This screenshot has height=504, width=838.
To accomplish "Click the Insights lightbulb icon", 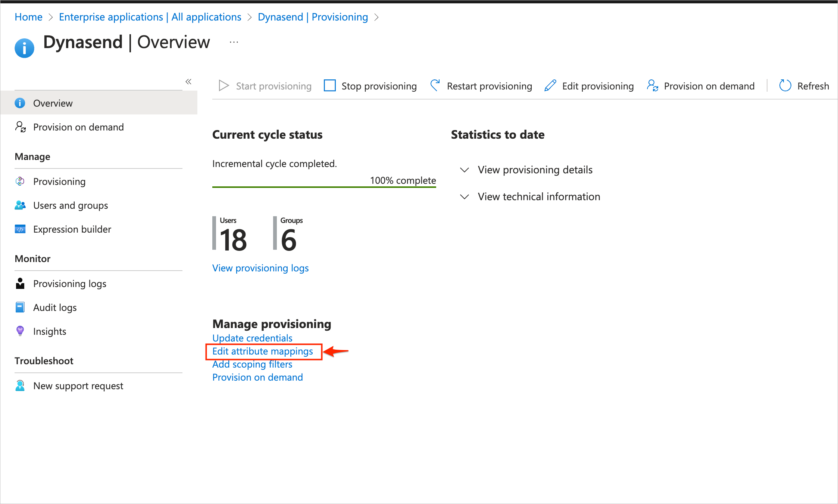I will tap(20, 331).
